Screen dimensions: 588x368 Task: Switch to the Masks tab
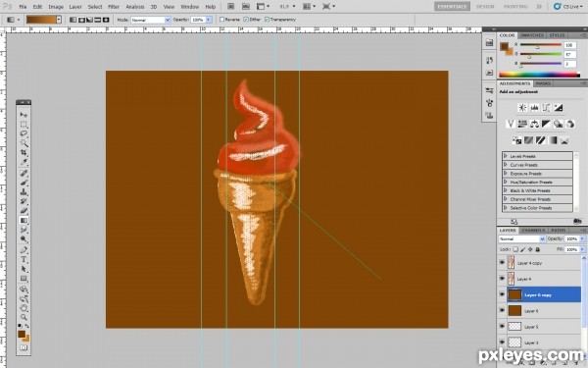click(x=543, y=83)
